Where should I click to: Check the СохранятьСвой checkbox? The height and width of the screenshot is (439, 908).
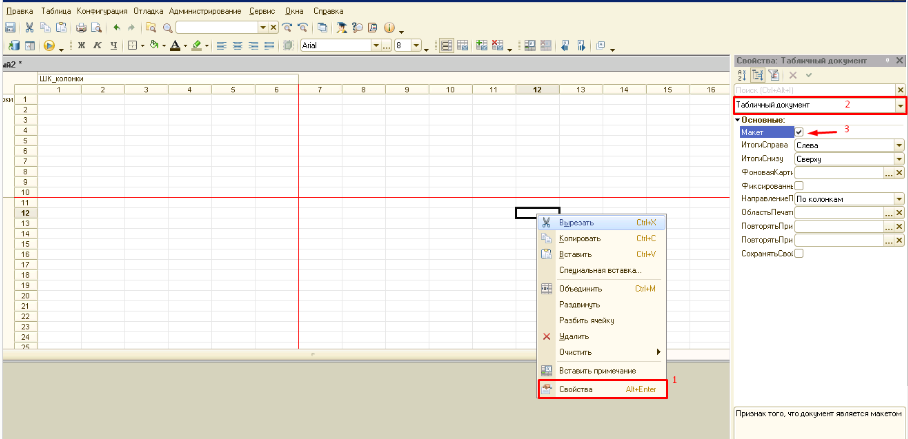pyautogui.click(x=799, y=254)
